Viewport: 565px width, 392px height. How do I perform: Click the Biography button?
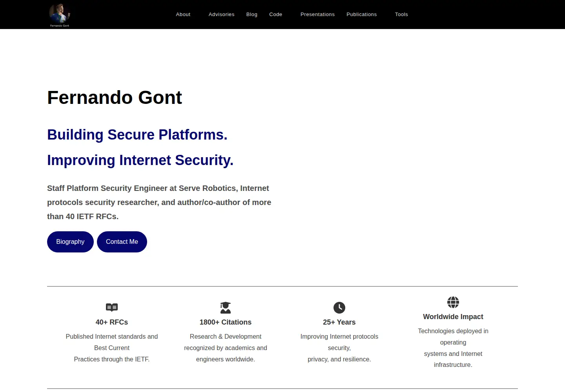pyautogui.click(x=70, y=242)
